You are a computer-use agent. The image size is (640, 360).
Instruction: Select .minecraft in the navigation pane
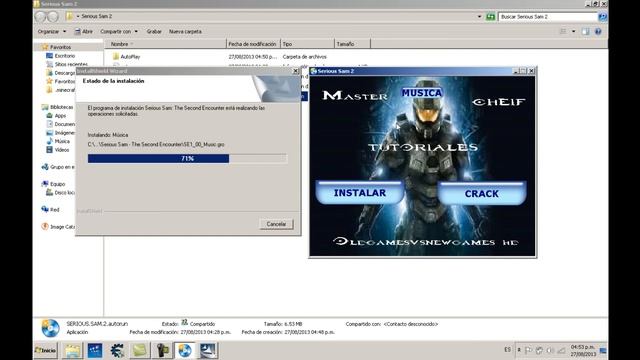(x=60, y=90)
